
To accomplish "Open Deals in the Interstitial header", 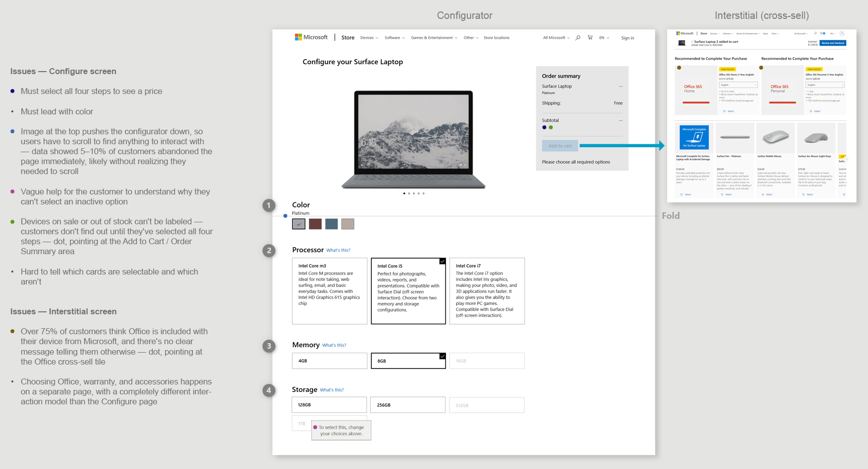I will (766, 34).
